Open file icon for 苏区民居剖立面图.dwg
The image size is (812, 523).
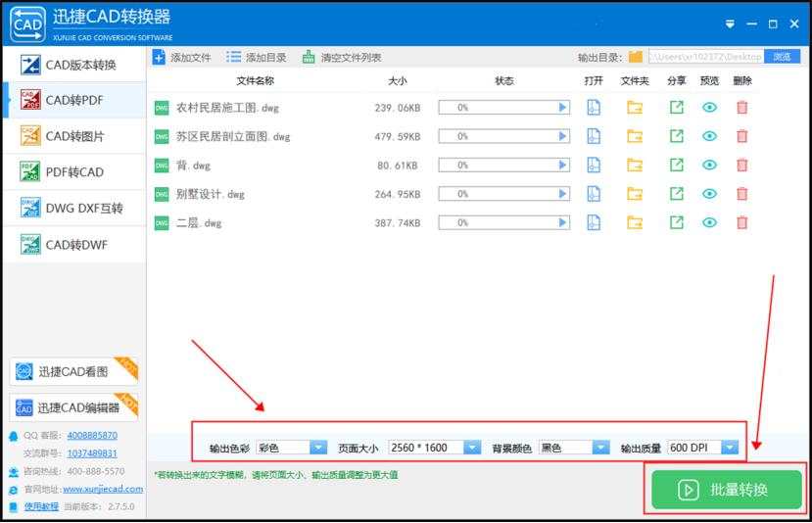[x=594, y=136]
